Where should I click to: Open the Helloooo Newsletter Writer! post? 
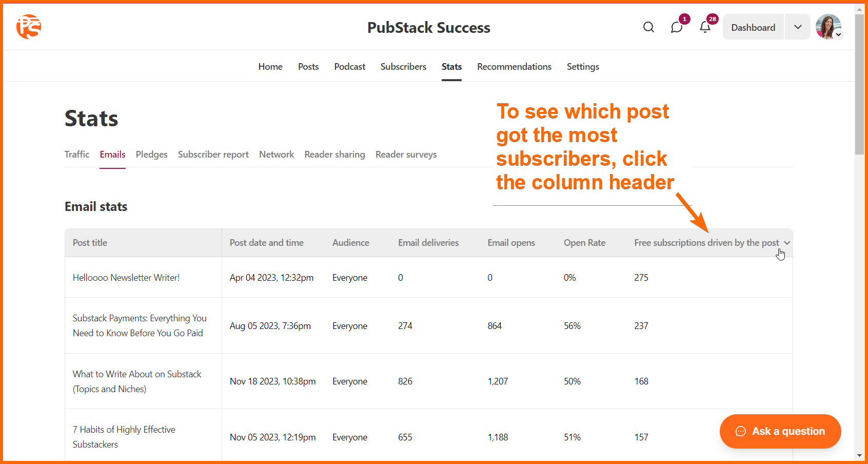pos(126,278)
